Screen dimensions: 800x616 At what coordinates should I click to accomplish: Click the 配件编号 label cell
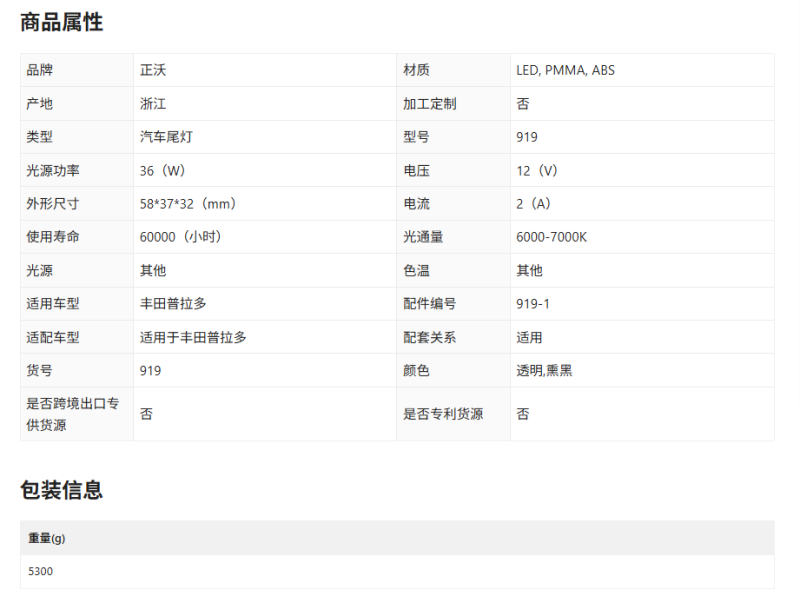(453, 304)
